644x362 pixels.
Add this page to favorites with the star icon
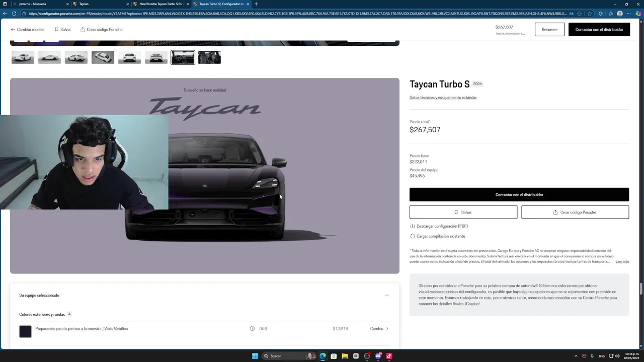click(590, 14)
